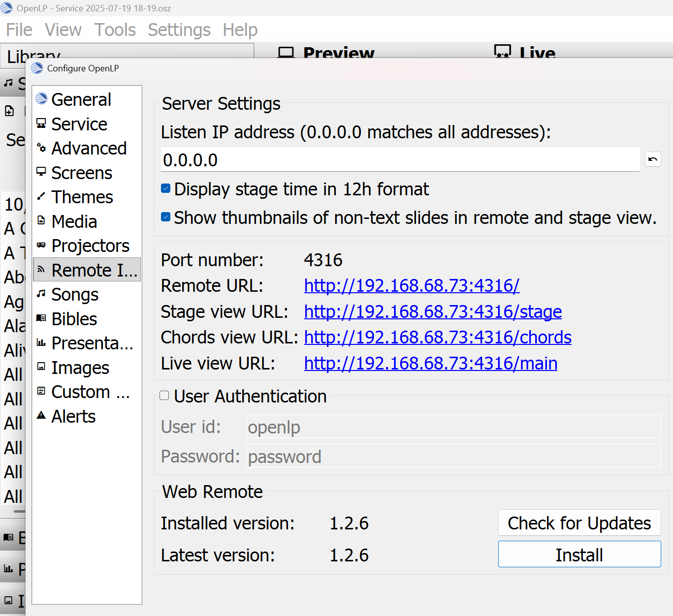The width and height of the screenshot is (673, 616).
Task: Reset the Listen IP address field
Action: [x=653, y=159]
